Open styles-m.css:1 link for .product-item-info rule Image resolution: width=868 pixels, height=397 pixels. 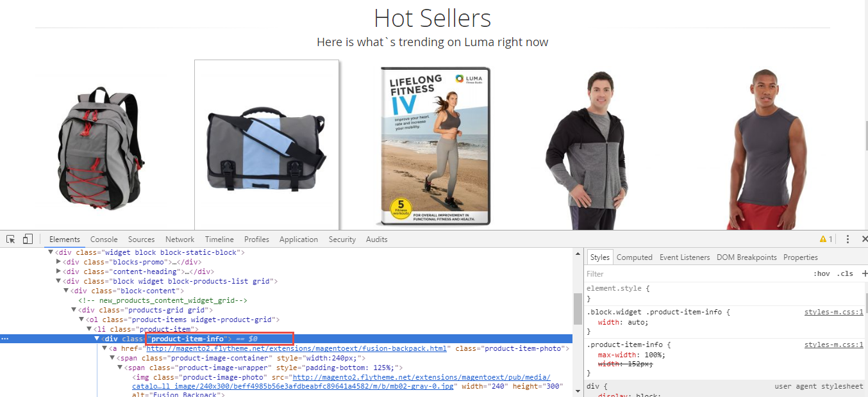click(x=833, y=344)
